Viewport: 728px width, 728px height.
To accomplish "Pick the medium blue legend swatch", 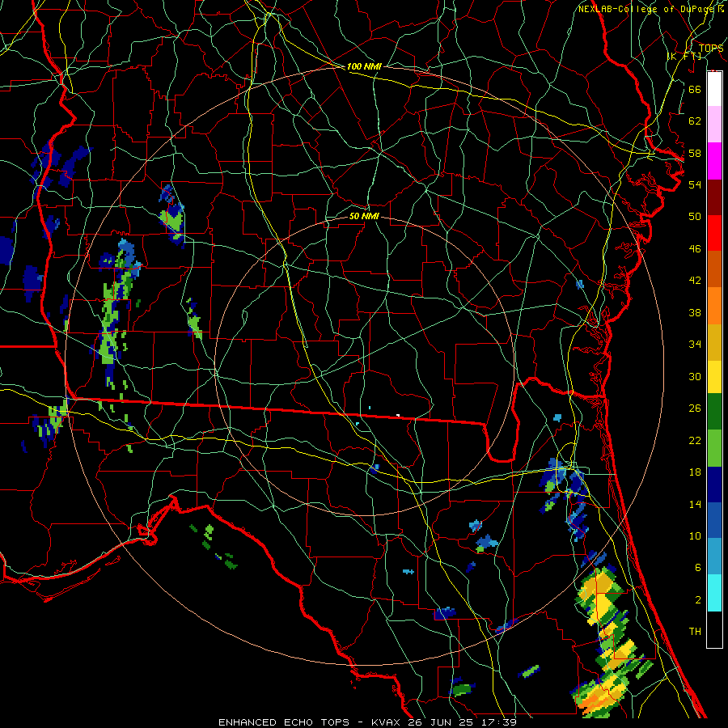I will point(714,520).
